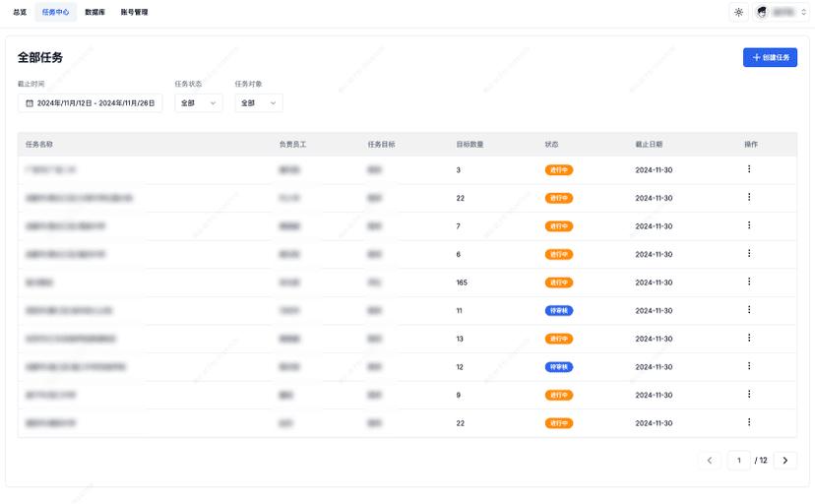Open more options for task with quantity 9

749,395
